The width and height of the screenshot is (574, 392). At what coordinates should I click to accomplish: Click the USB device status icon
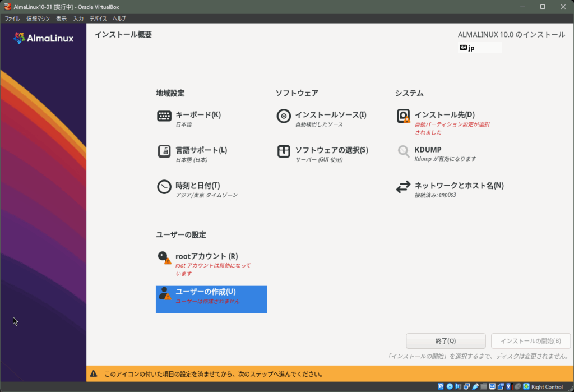[x=475, y=386]
